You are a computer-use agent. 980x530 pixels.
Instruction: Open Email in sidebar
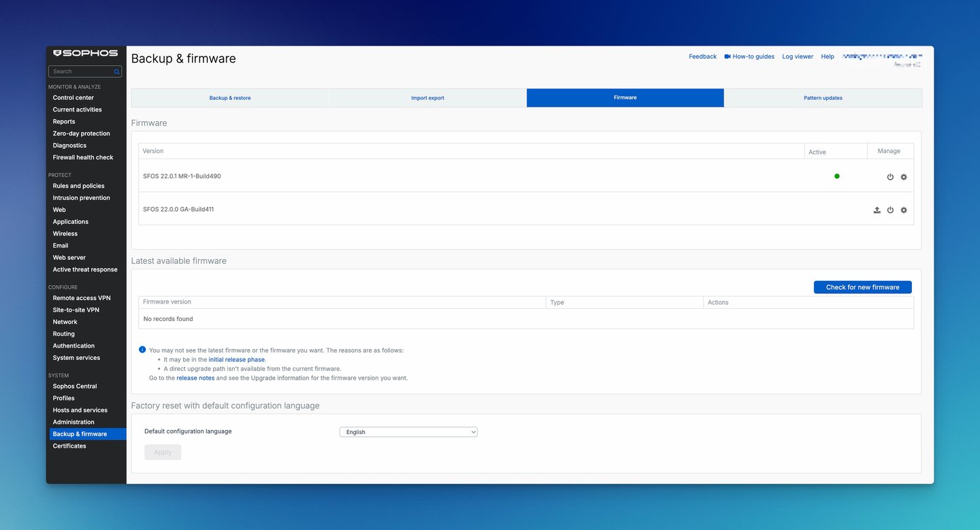coord(61,246)
